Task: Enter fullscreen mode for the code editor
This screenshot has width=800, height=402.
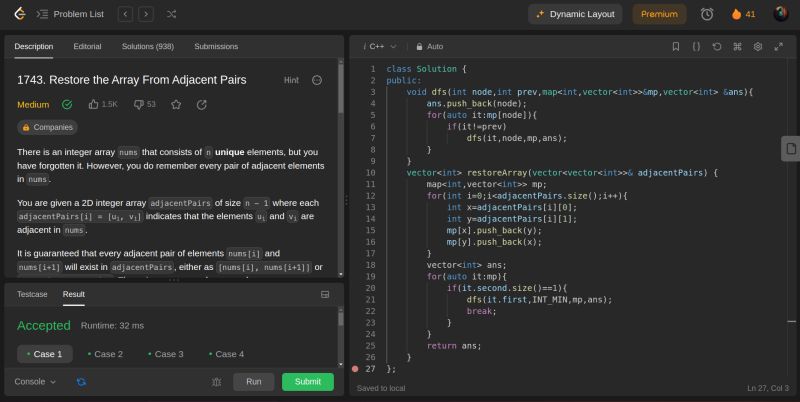Action: tap(779, 46)
